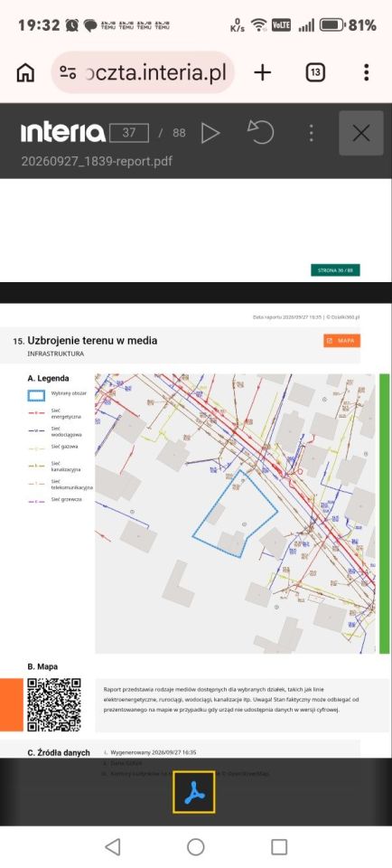Open the tab switcher showing 13
Image resolution: width=392 pixels, height=868 pixels.
(316, 72)
